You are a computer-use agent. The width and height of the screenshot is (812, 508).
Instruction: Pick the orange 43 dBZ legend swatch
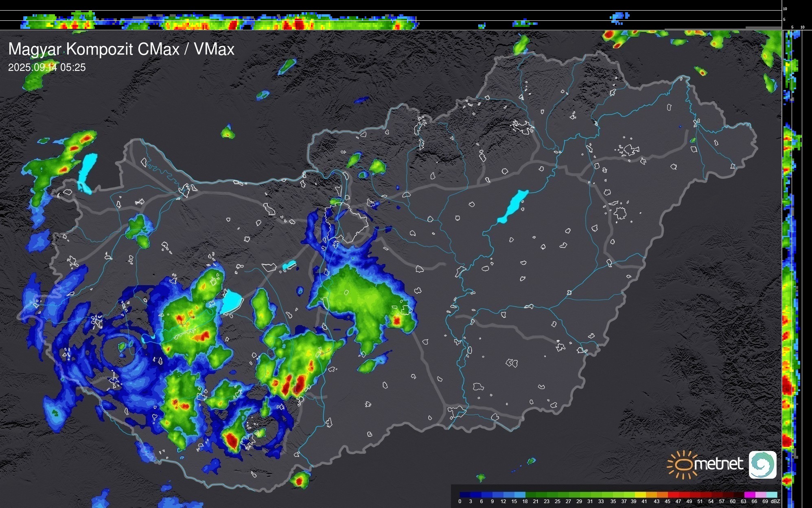click(x=662, y=495)
